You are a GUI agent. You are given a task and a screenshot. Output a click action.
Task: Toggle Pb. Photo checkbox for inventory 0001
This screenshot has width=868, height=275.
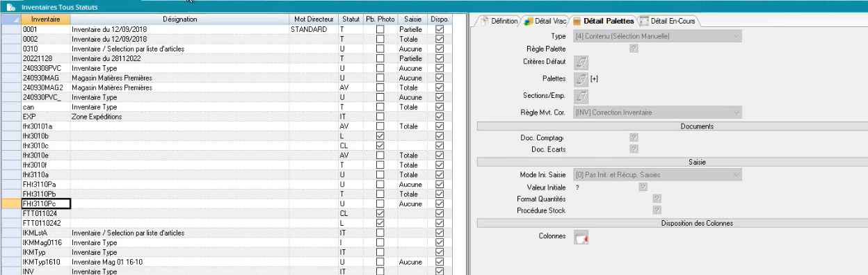click(380, 31)
